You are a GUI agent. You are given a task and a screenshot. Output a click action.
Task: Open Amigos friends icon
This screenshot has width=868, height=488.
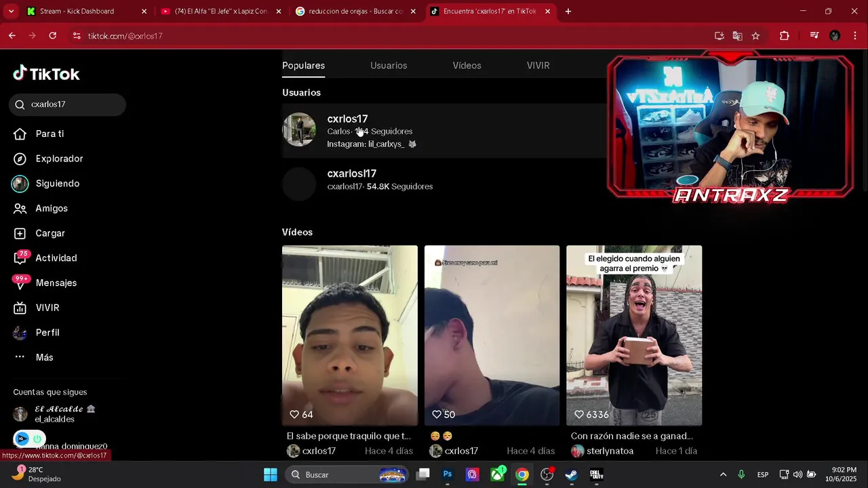(20, 208)
